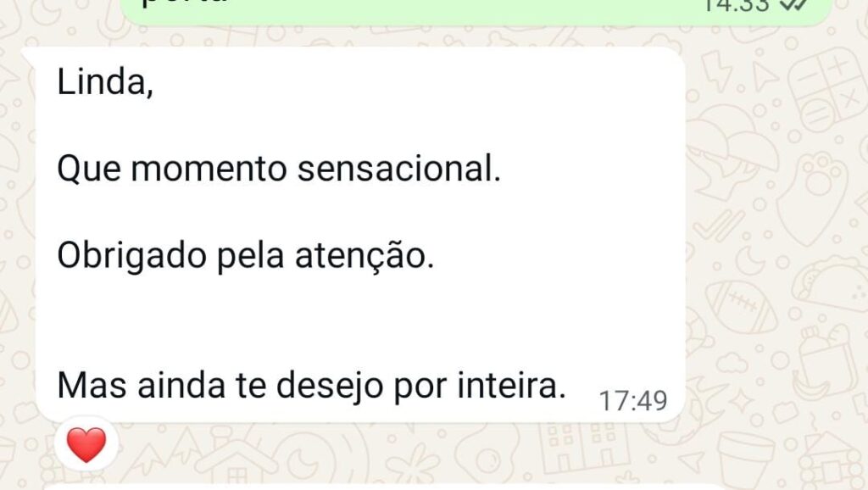Click the flower pot doodle
Image resolution: width=868 pixels, height=490 pixels.
[x=746, y=456]
